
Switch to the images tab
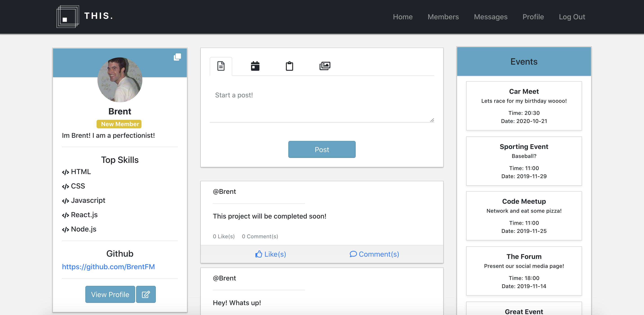point(325,66)
